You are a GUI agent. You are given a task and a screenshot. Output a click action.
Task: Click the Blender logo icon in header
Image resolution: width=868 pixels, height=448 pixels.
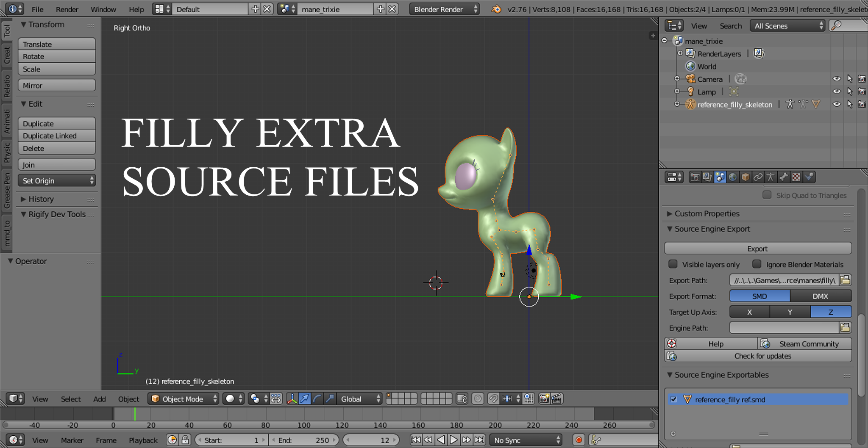point(496,9)
